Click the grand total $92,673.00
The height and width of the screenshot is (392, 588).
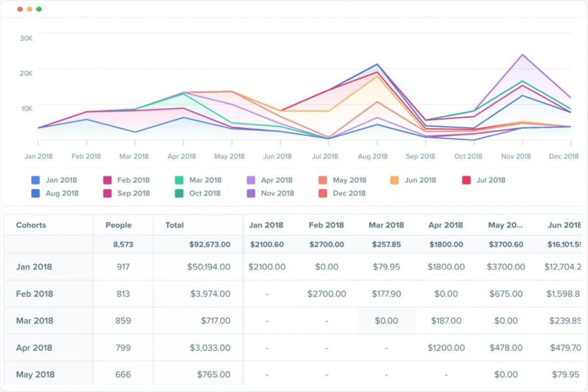210,244
